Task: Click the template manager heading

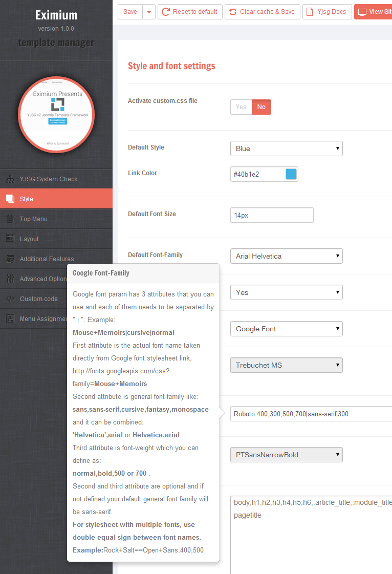Action: pos(56,43)
